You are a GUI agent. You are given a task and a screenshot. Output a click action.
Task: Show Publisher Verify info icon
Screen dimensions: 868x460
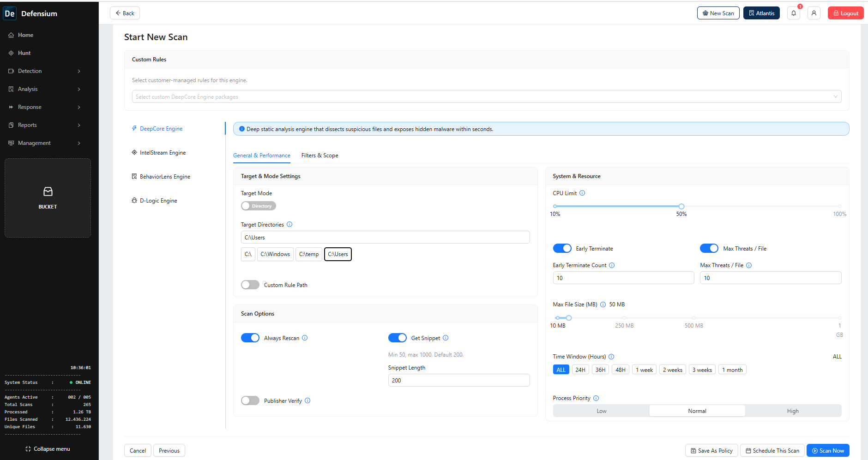pyautogui.click(x=307, y=400)
